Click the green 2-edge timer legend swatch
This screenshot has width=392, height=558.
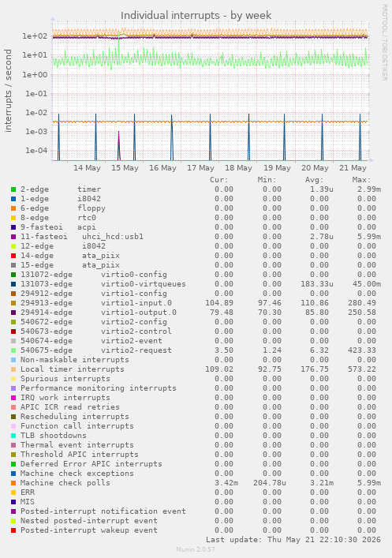click(13, 189)
